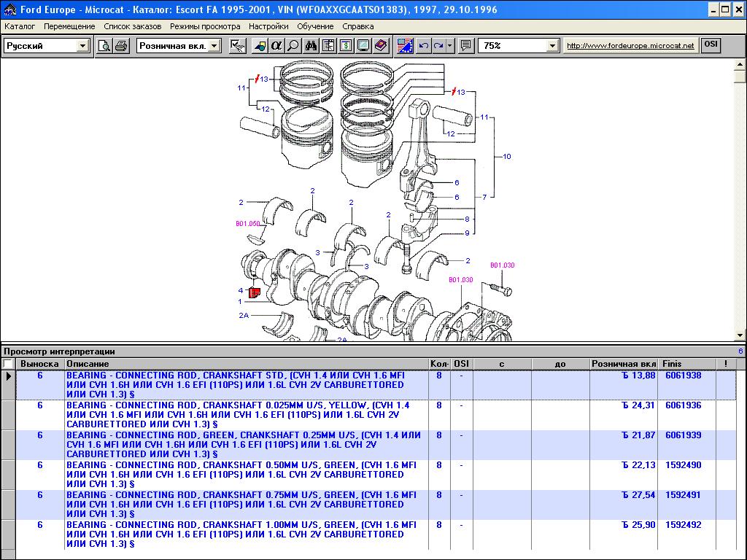747x560 pixels.
Task: Follow the fordeurope.microcat.net link
Action: (x=630, y=46)
